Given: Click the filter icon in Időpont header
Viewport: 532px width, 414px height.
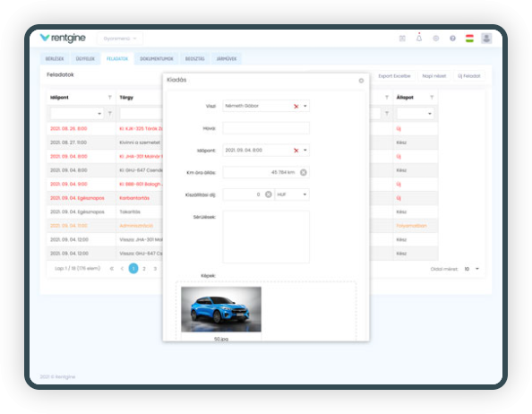Looking at the screenshot, I should pos(109,98).
